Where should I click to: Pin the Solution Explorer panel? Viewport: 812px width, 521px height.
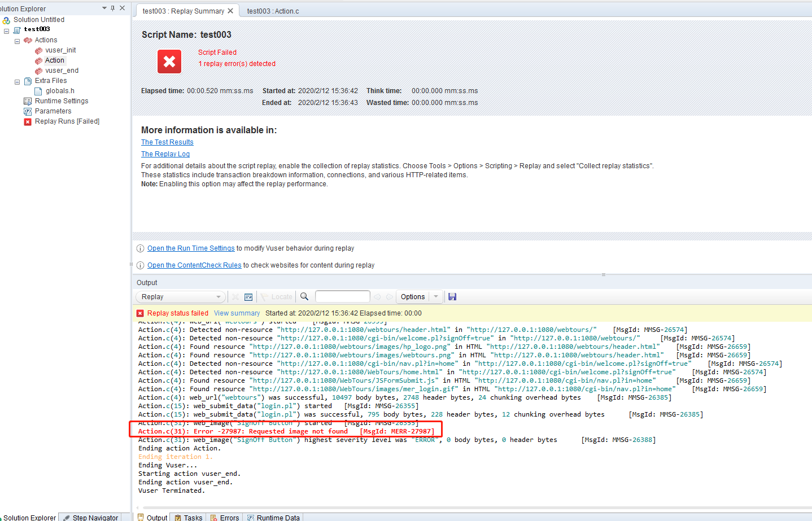pos(113,8)
